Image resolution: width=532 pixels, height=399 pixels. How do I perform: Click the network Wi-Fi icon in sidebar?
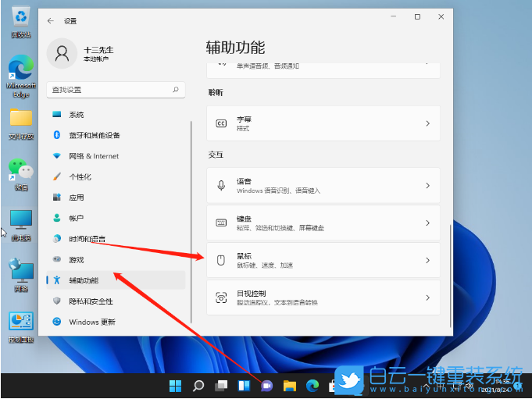tap(57, 156)
